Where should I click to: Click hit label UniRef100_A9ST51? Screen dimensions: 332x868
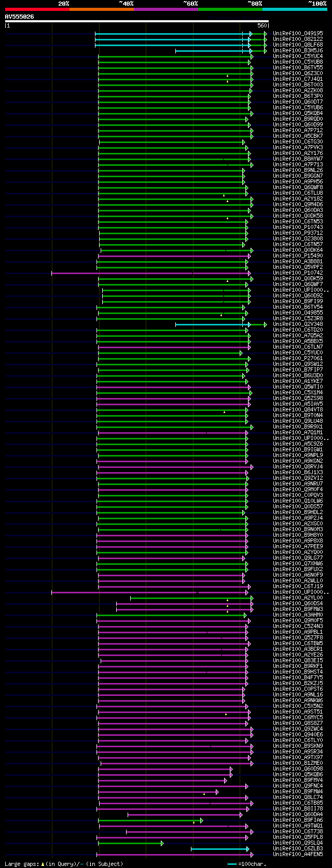[298, 712]
